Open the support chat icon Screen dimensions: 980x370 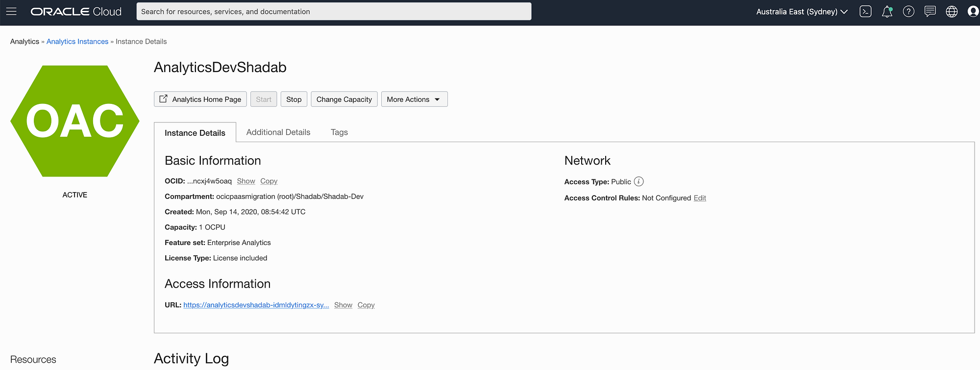coord(930,11)
